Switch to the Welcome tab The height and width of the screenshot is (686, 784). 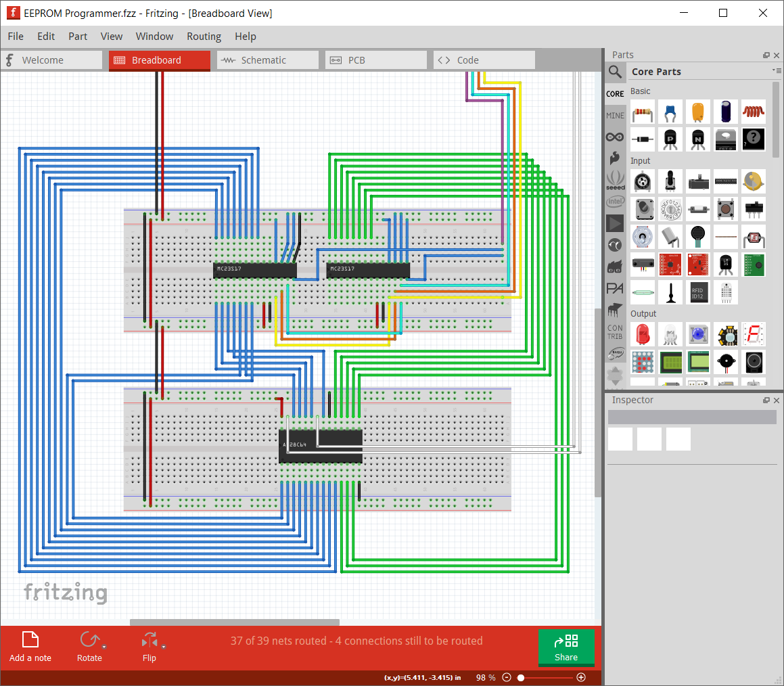[51, 60]
